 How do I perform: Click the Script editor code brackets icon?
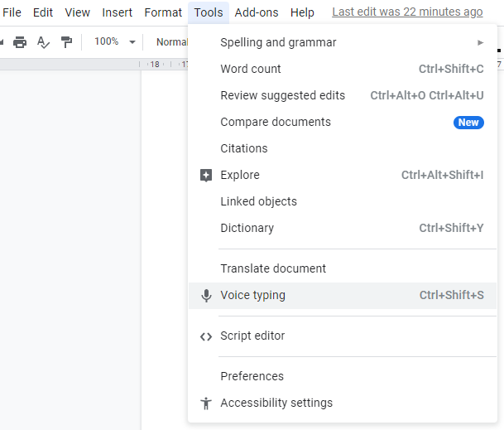click(206, 336)
